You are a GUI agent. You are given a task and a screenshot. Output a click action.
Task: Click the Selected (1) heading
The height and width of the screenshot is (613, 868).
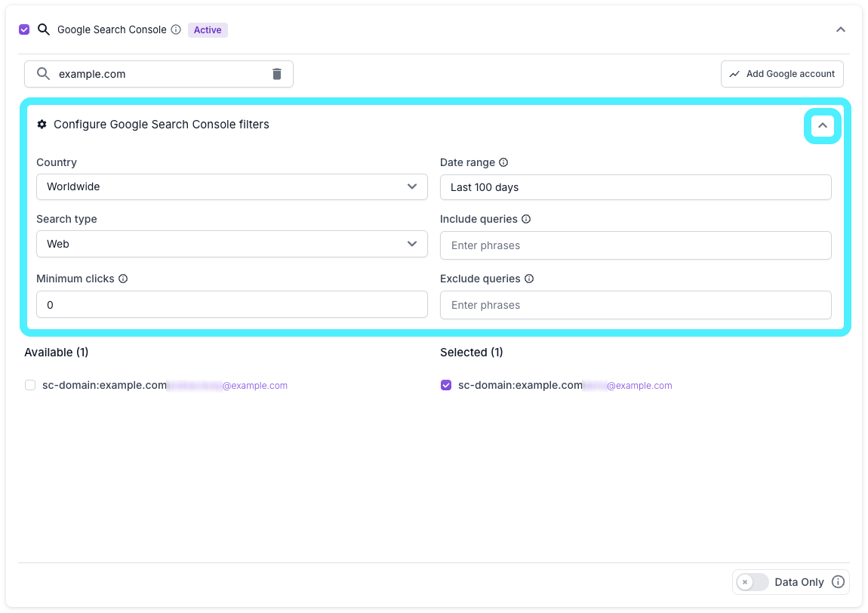tap(471, 353)
